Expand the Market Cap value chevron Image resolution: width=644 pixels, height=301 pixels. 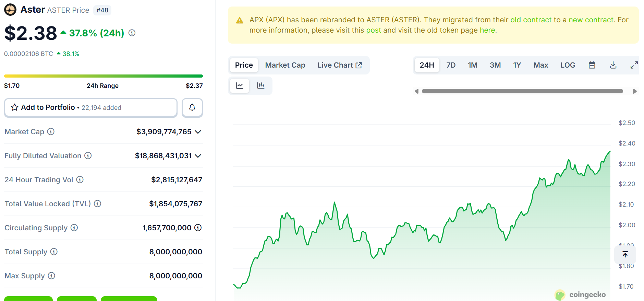pos(198,132)
